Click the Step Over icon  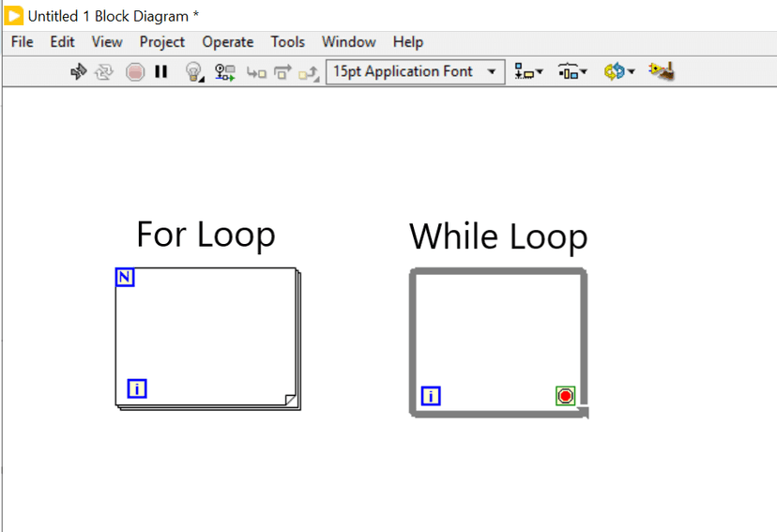pyautogui.click(x=282, y=72)
